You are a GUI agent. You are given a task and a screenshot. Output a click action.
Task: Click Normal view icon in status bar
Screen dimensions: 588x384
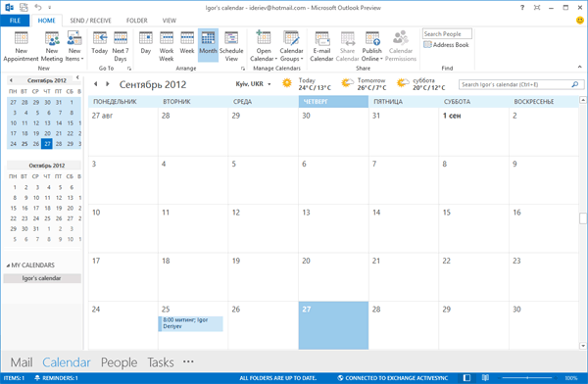point(466,378)
